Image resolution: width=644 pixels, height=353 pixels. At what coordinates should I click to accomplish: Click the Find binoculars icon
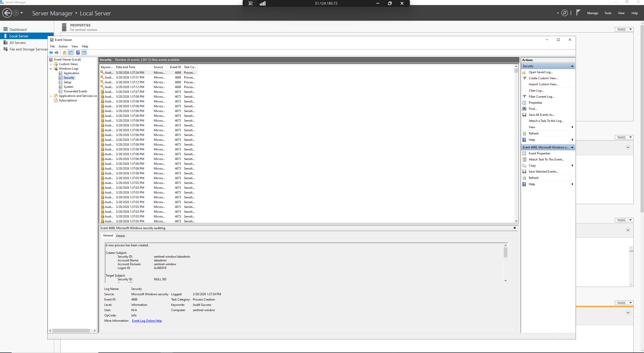point(524,109)
